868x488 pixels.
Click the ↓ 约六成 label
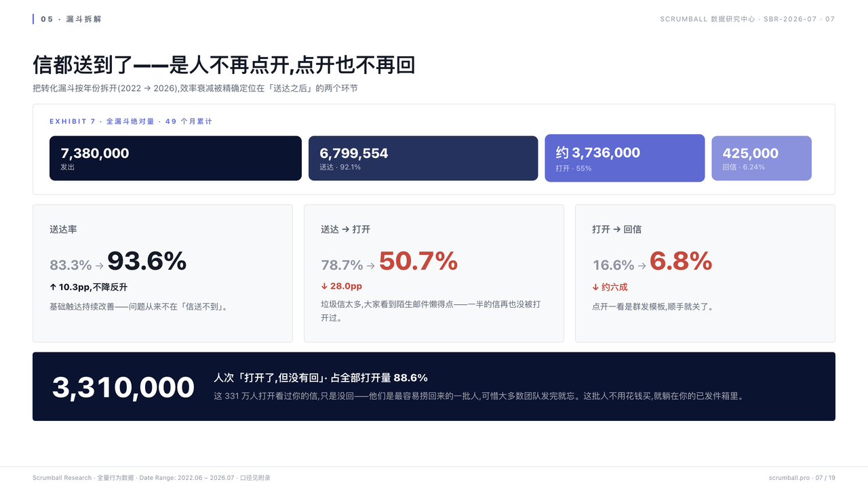point(610,287)
